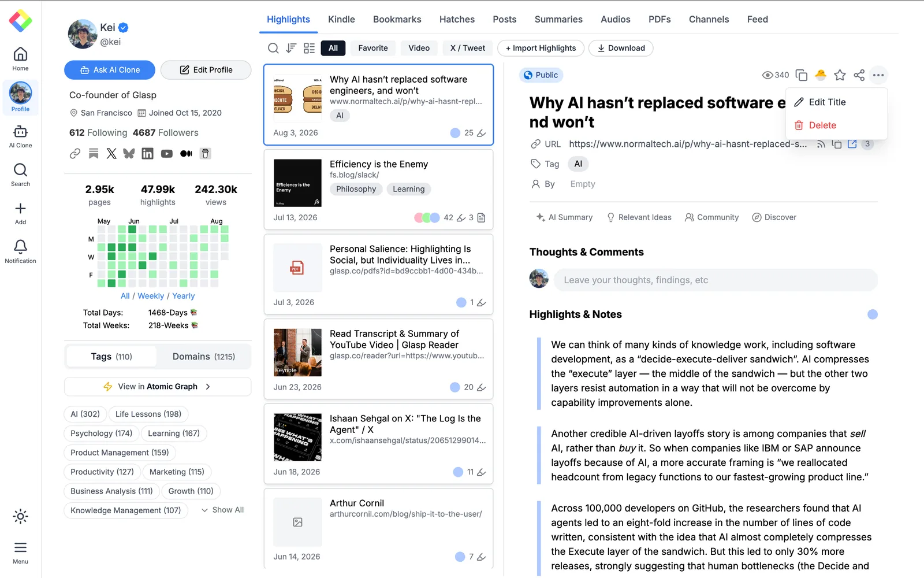Toggle the Public visibility badge
The height and width of the screenshot is (578, 924).
541,75
